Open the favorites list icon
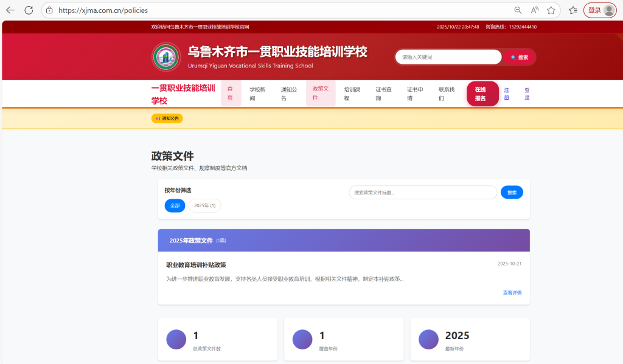The image size is (623, 364). click(x=573, y=10)
